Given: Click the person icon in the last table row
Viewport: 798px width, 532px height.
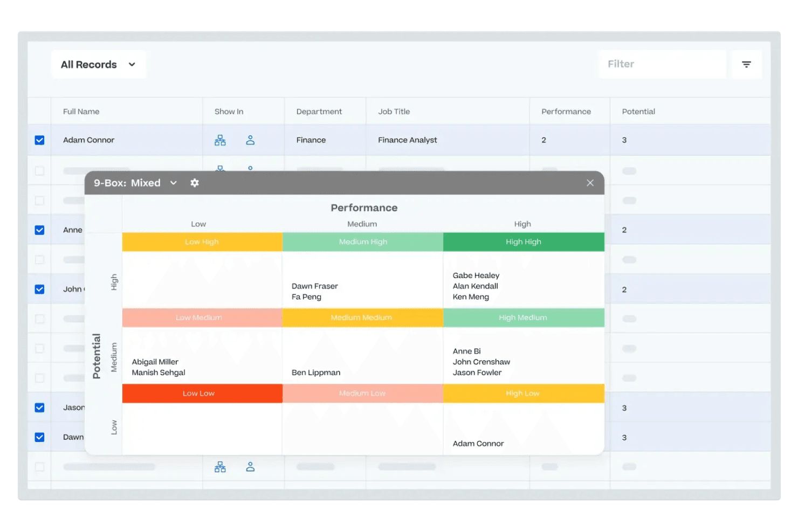Looking at the screenshot, I should coord(250,467).
